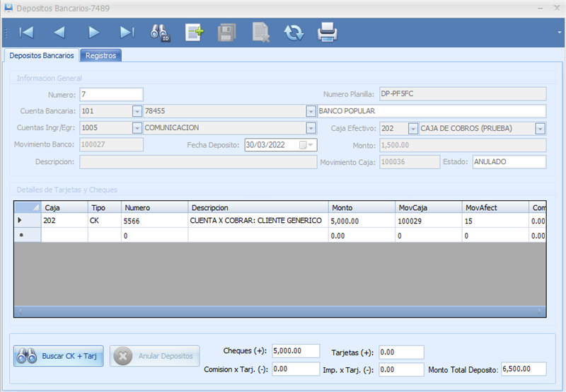
Task: Expand Cuenta Bancaria code 101 dropdown
Action: (137, 111)
